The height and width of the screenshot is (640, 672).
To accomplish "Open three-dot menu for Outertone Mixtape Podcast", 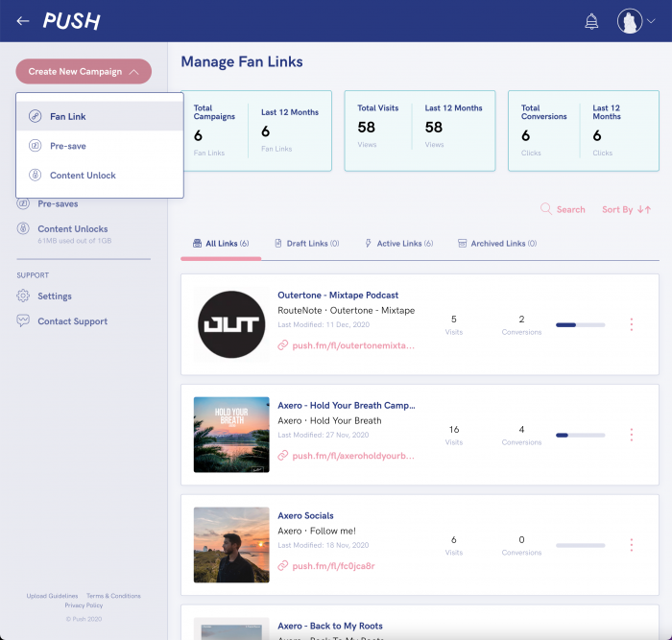I will [631, 324].
